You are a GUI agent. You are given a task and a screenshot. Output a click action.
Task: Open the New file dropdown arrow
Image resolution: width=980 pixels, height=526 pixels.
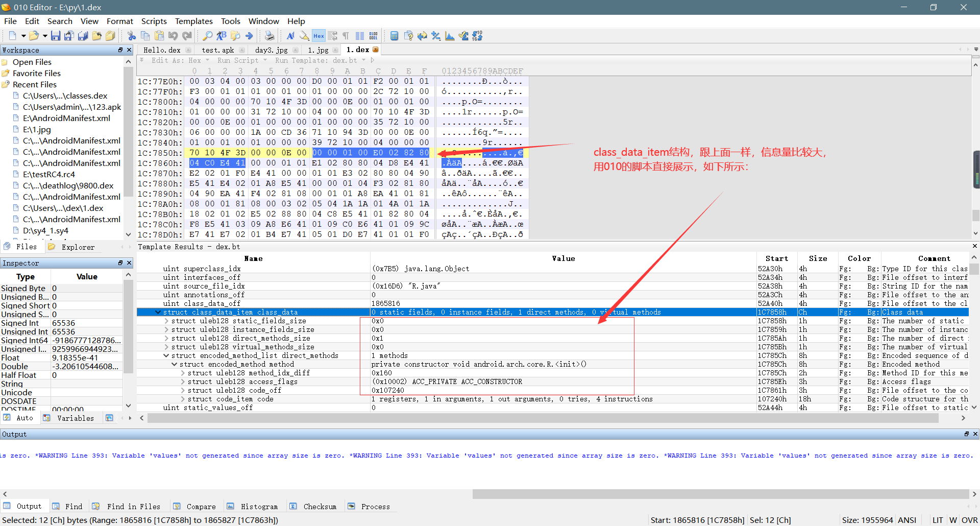[x=23, y=36]
